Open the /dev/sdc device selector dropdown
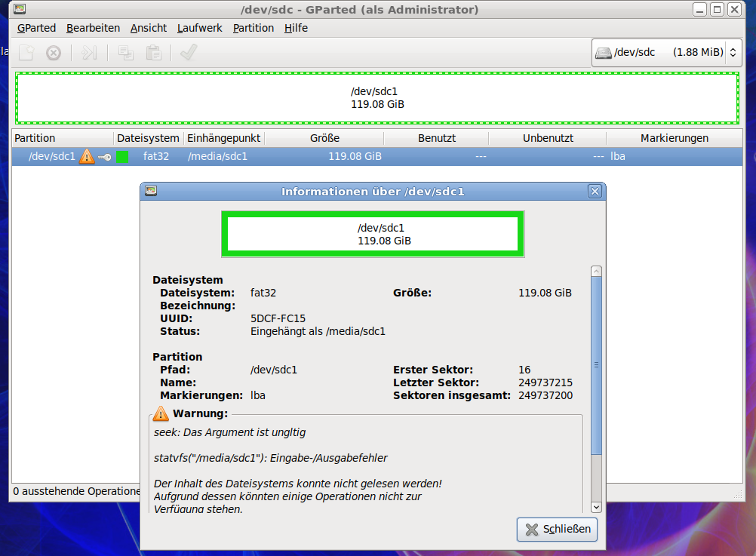Image resolution: width=756 pixels, height=556 pixels. point(666,53)
